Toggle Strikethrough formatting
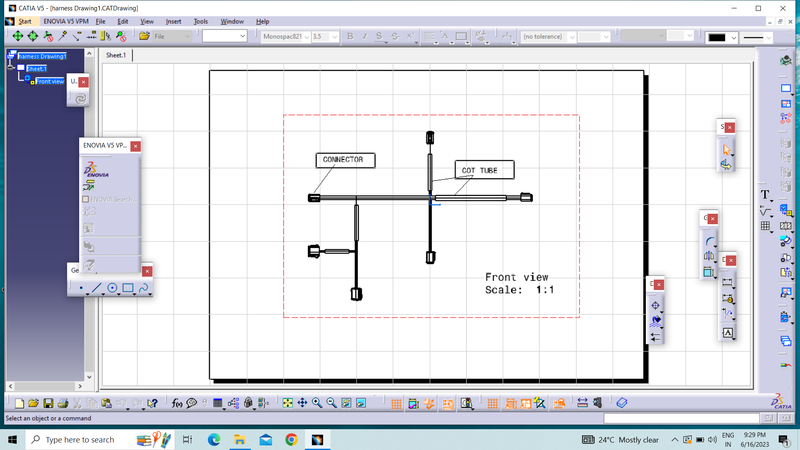Image resolution: width=800 pixels, height=450 pixels. (x=394, y=36)
